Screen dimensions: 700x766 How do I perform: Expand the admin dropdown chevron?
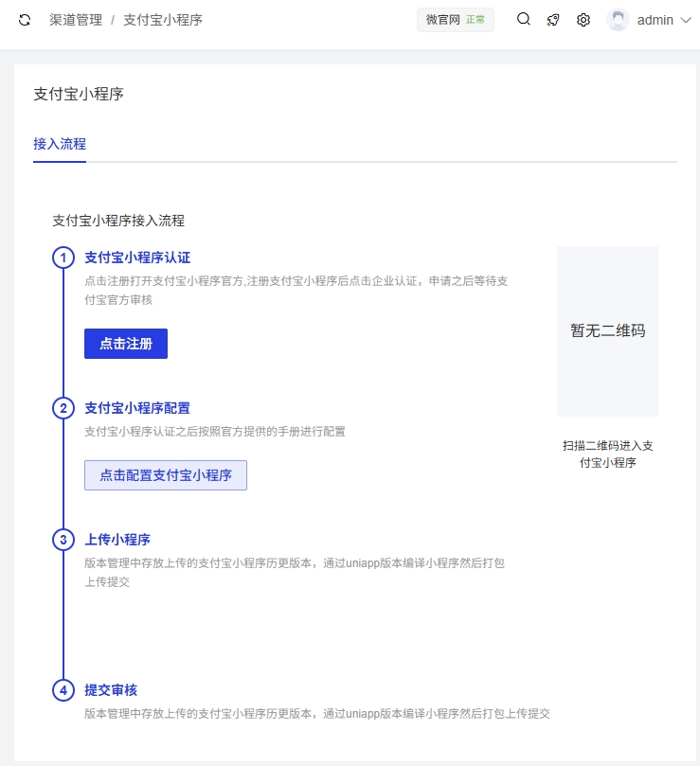686,20
